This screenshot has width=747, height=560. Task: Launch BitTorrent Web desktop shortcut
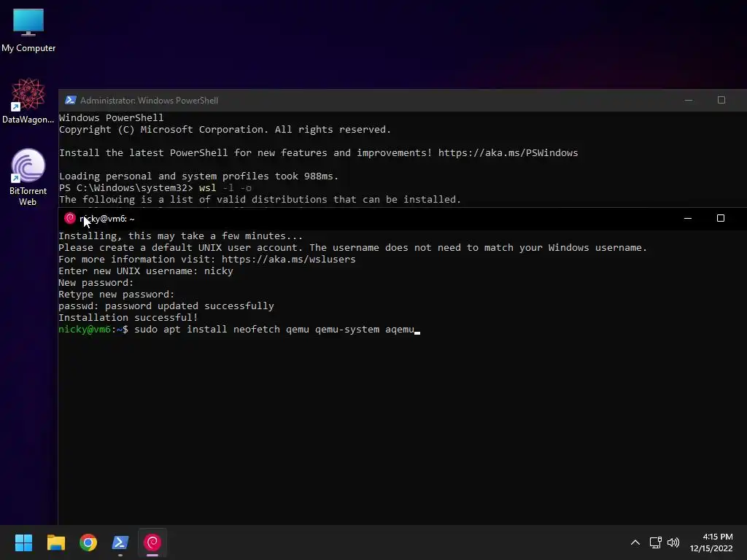tap(28, 176)
